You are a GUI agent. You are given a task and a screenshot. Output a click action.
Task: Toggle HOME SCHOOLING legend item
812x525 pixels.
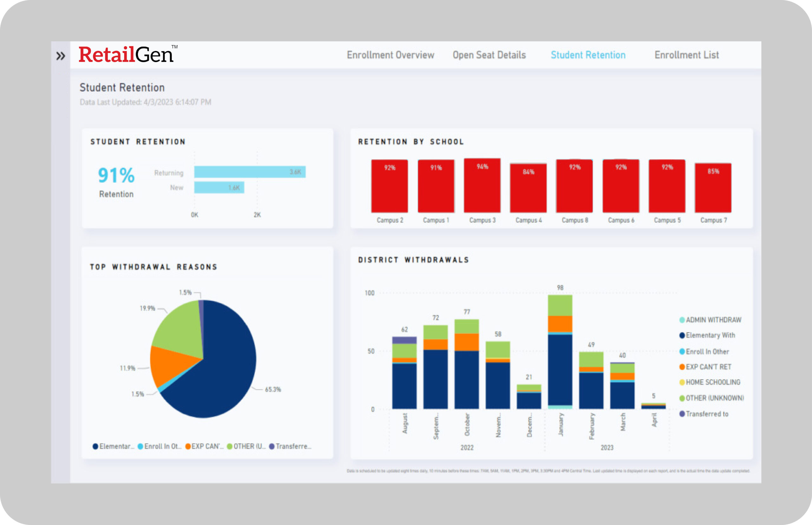(712, 382)
